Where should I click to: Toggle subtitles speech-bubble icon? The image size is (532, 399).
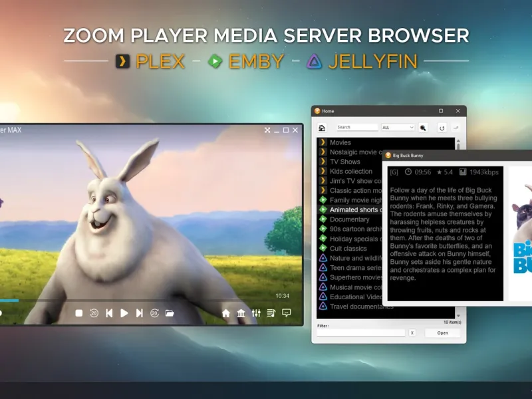point(287,313)
